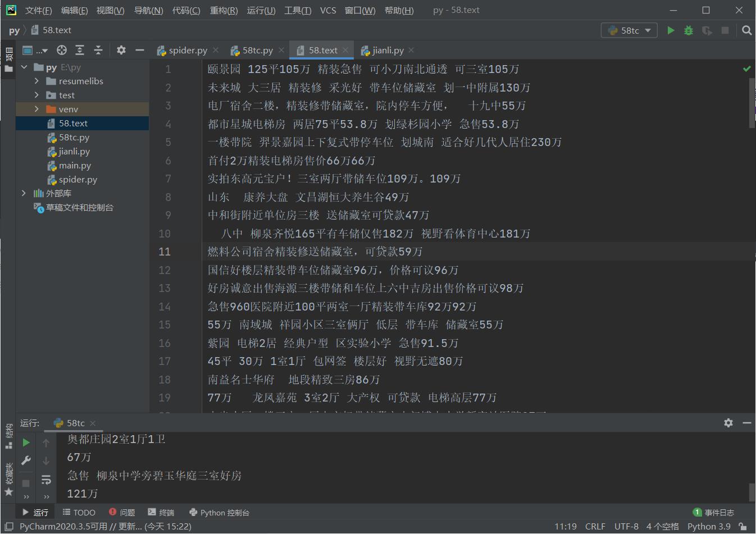Image resolution: width=756 pixels, height=534 pixels.
Task: Open the 重构(R) menu
Action: click(x=224, y=10)
